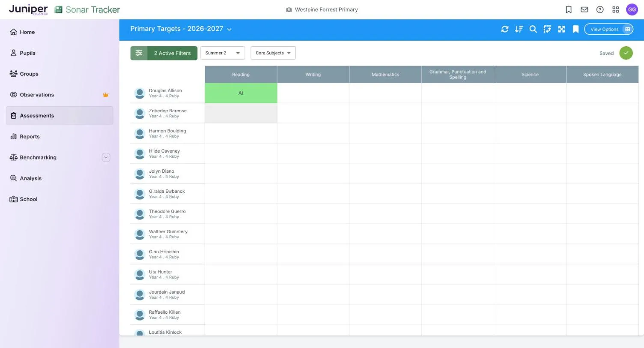The height and width of the screenshot is (348, 644).
Task: Click Giralda Ewbanck's avatar
Action: pos(140,194)
